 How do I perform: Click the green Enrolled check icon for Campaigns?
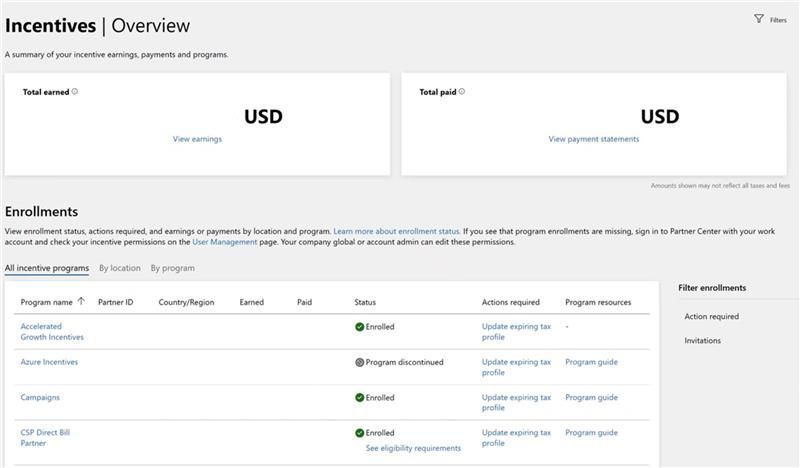[x=359, y=398]
